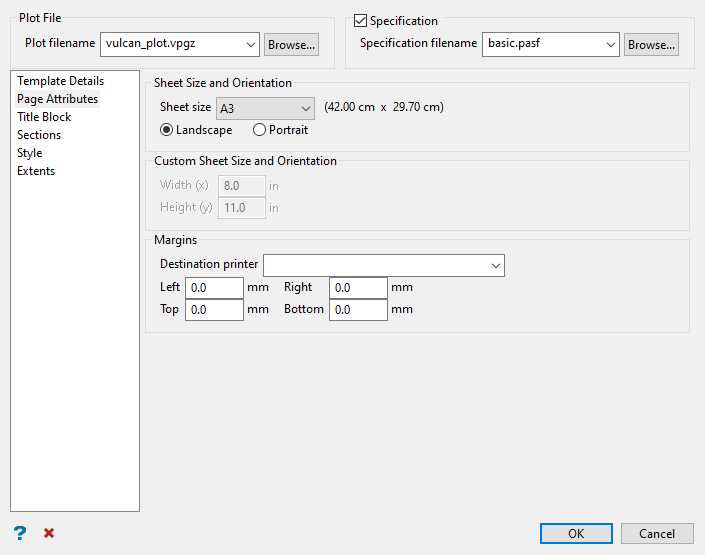
Task: Click the Right margin input field
Action: coord(357,288)
